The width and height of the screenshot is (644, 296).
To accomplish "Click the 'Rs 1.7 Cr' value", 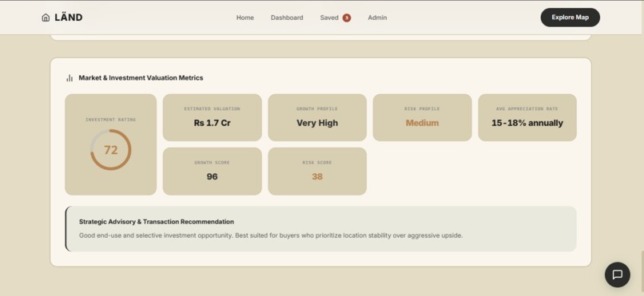I will pyautogui.click(x=212, y=123).
